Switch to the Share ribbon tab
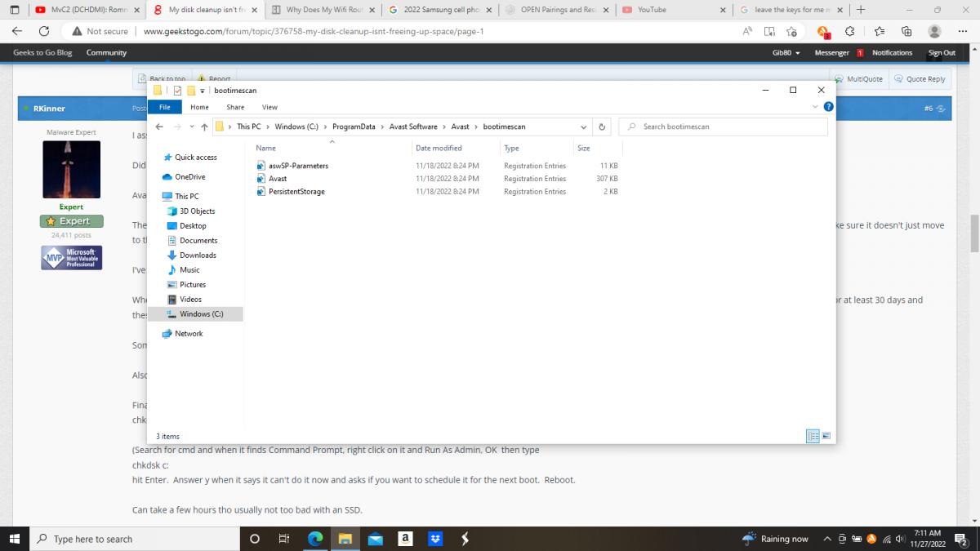The image size is (980, 551). pos(235,107)
